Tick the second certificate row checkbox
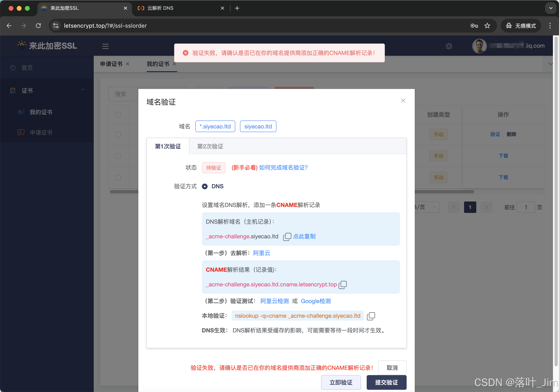Screen dimensions: 559x392 118,156
